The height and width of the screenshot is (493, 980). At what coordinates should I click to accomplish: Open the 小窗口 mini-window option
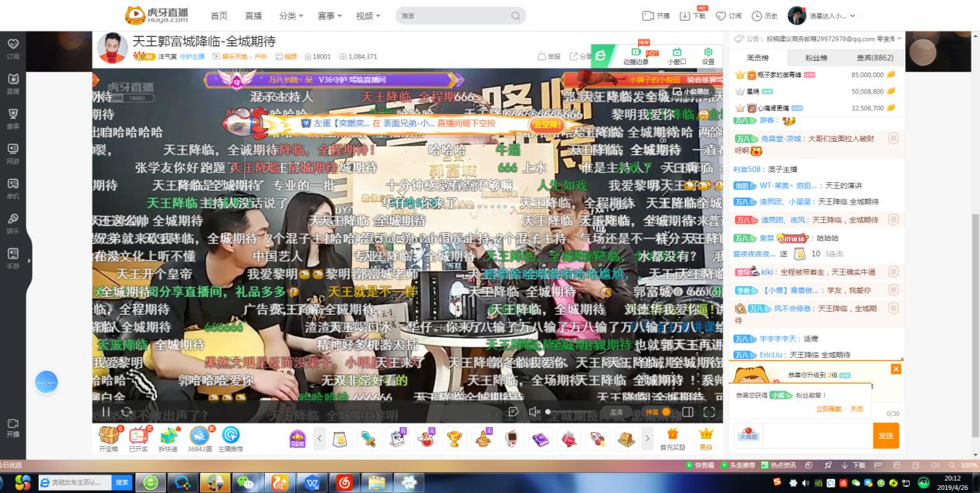pyautogui.click(x=677, y=56)
